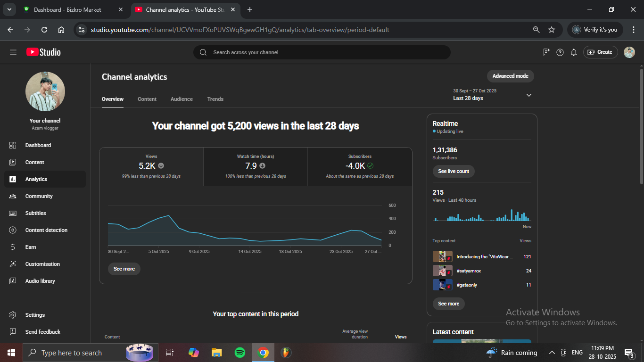Open the hamburger menu in YouTube Studio
644x362 pixels.
pos(13,52)
